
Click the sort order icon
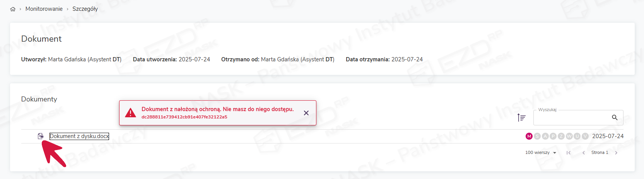(x=521, y=118)
